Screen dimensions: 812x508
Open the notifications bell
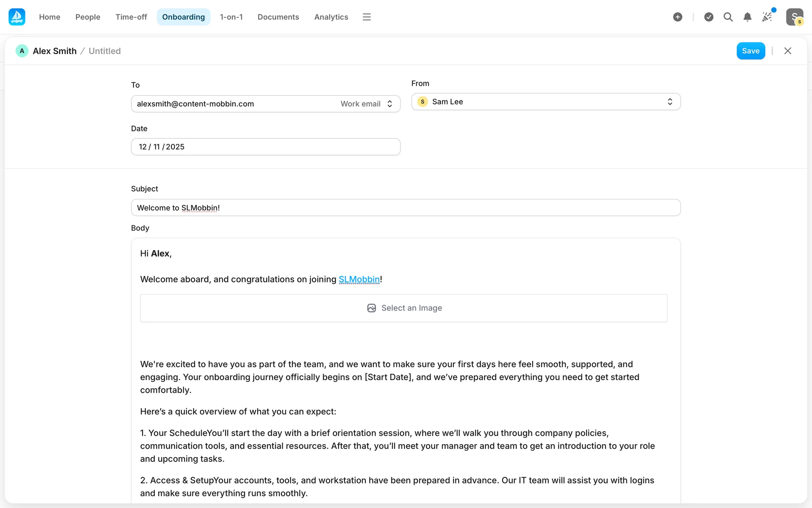coord(747,17)
